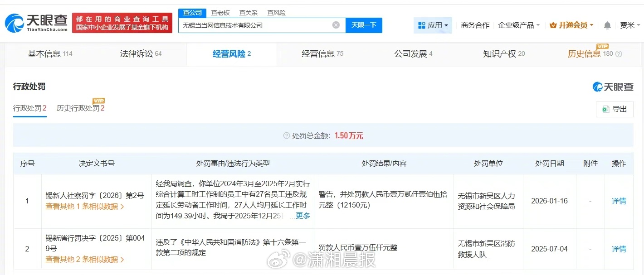Select the 查关系 search tab
Image resolution: width=644 pixels, height=275 pixels.
tap(249, 13)
